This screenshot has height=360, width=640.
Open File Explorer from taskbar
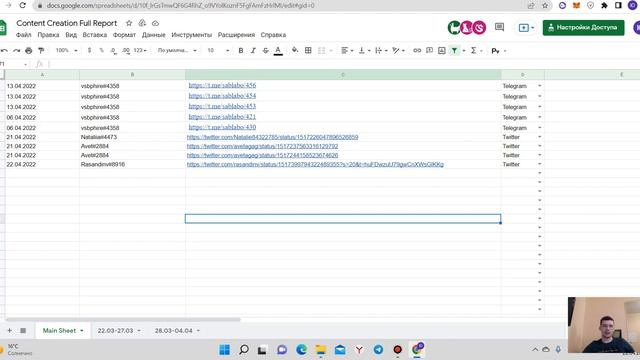coord(321,350)
